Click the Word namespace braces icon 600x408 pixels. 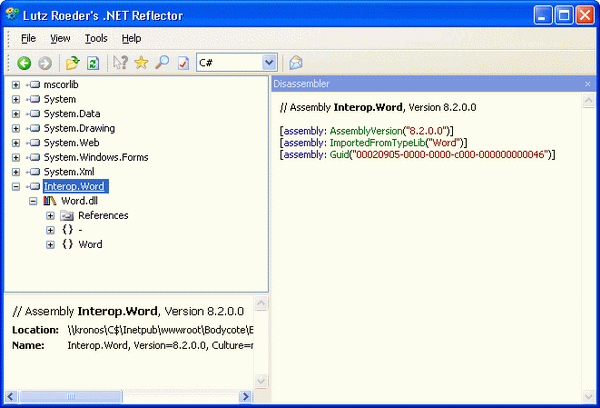click(x=68, y=244)
